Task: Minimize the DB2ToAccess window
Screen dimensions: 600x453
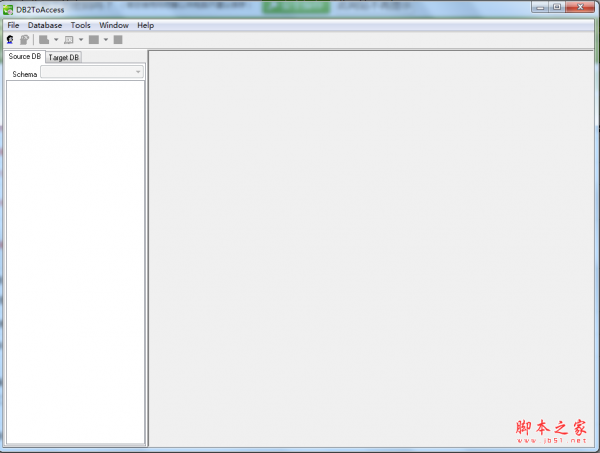Action: [540, 7]
